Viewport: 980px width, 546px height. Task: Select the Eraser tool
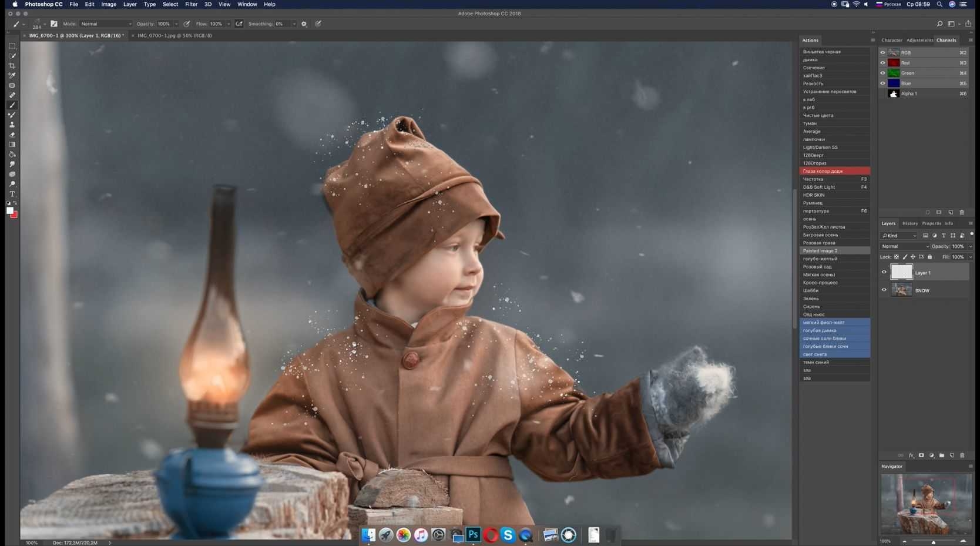12,135
